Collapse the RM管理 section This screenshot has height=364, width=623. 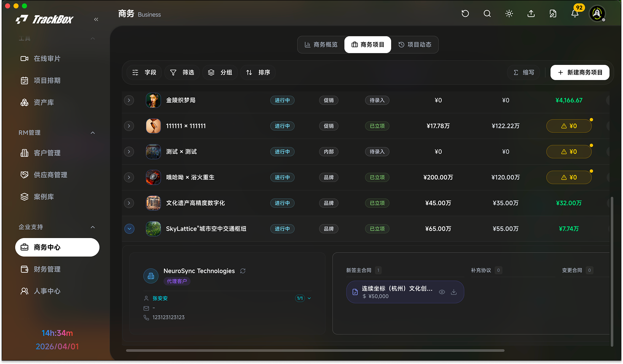tap(93, 133)
